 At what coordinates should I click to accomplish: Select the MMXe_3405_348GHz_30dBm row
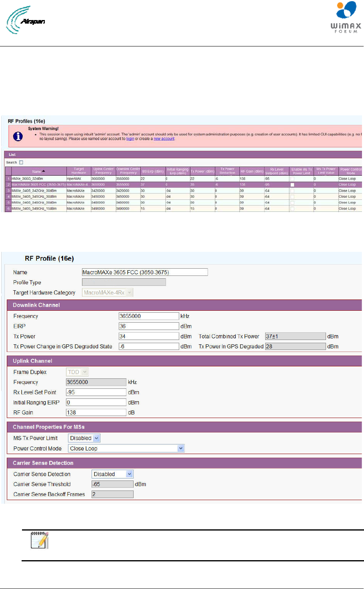click(183, 203)
